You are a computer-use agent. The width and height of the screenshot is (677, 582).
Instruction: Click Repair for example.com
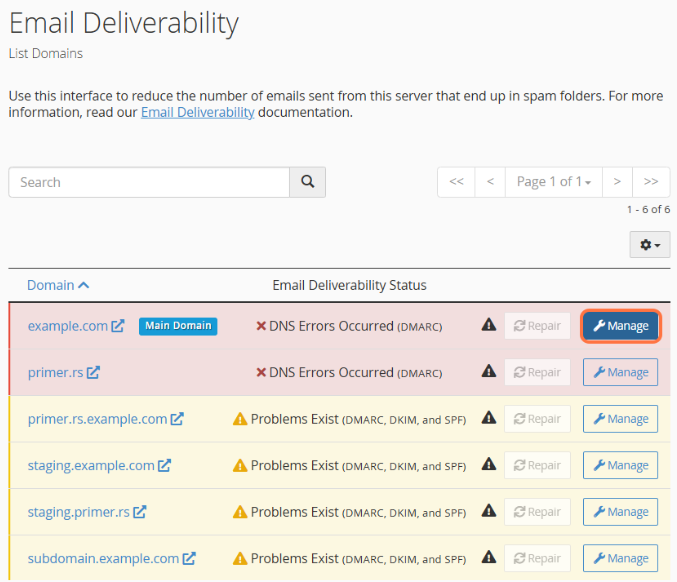pyautogui.click(x=537, y=326)
